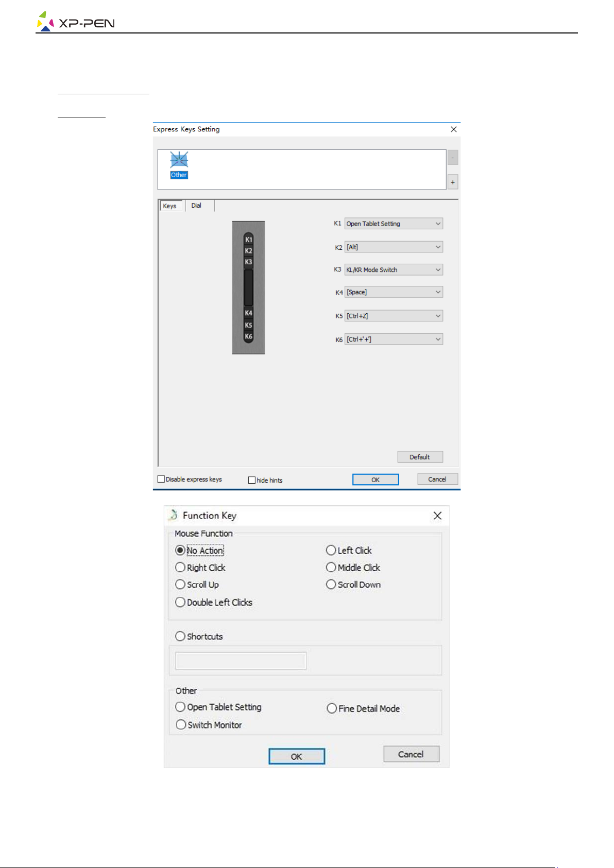Click OK in Express Keys Setting window
Image resolution: width=614 pixels, height=868 pixels.
[x=376, y=480]
